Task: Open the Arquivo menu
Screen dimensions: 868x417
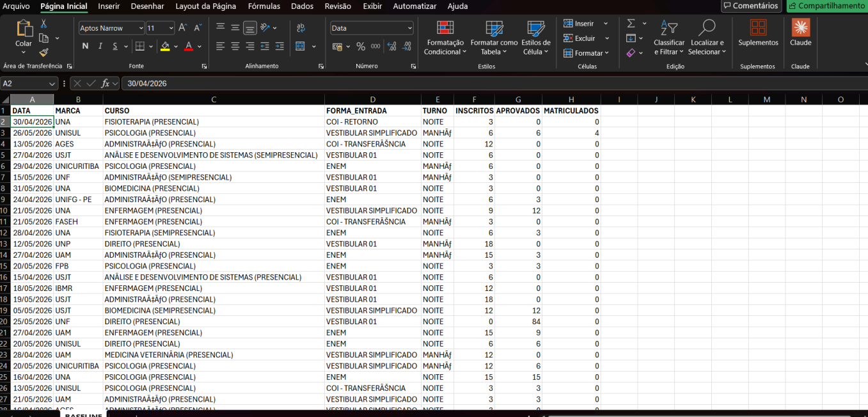Action: coord(16,6)
